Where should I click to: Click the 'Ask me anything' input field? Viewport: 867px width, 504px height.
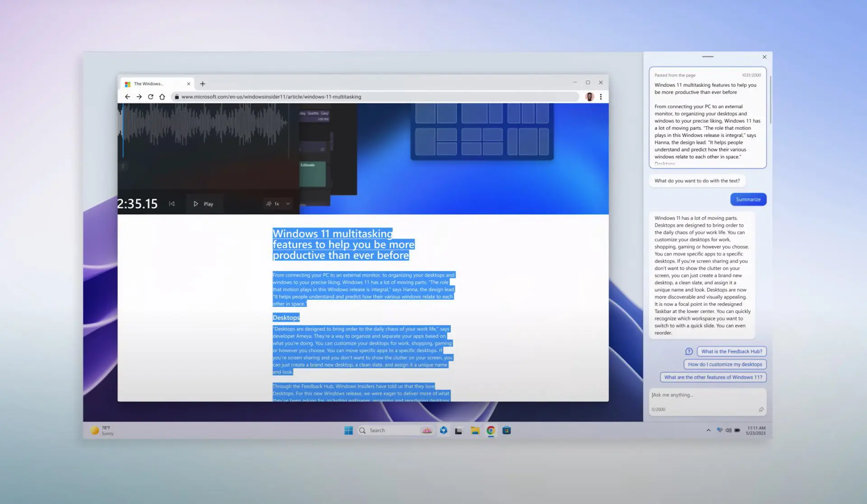tap(704, 395)
